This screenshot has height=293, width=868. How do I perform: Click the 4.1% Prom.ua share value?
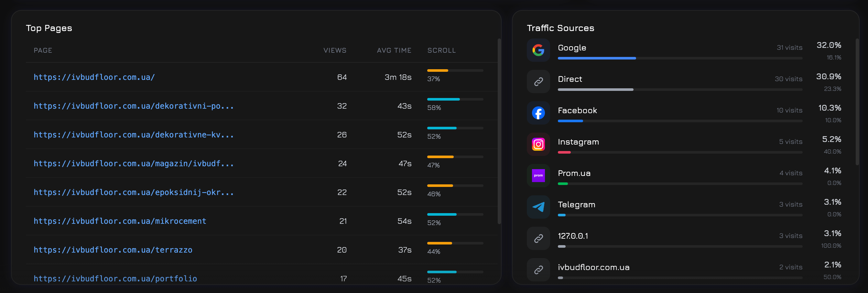pyautogui.click(x=833, y=170)
